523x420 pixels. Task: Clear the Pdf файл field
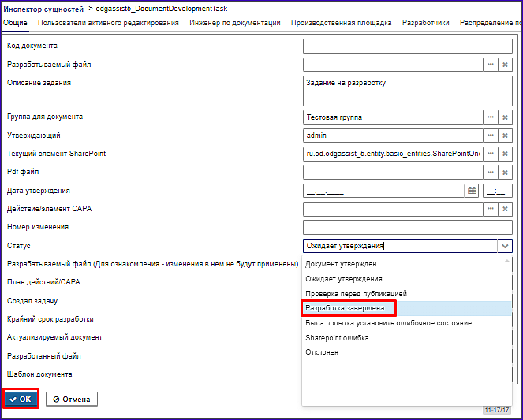click(x=505, y=173)
